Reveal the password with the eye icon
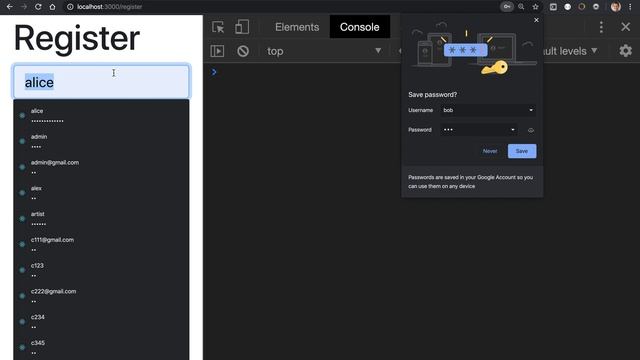 click(x=531, y=130)
